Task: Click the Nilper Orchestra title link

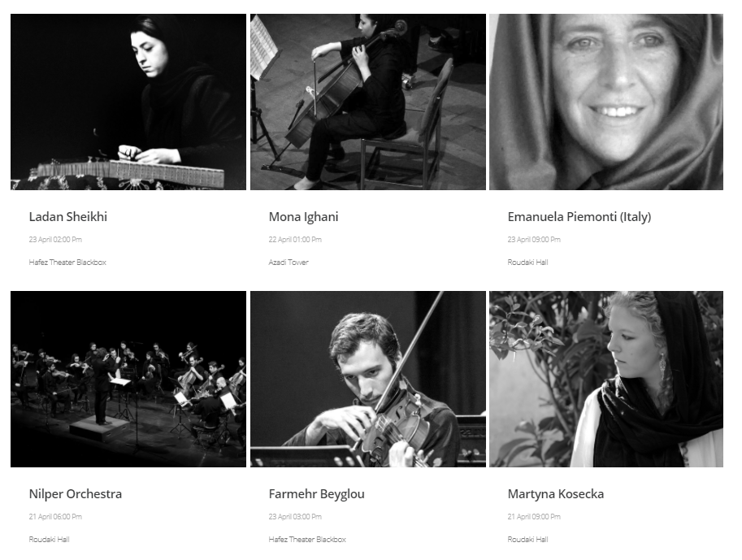Action: [x=76, y=493]
